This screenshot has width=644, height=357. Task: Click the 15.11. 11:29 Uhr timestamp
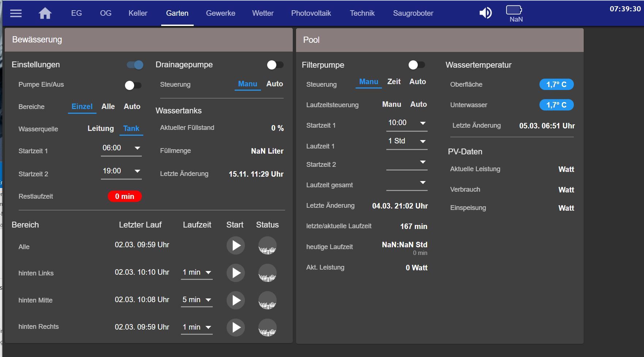click(256, 174)
